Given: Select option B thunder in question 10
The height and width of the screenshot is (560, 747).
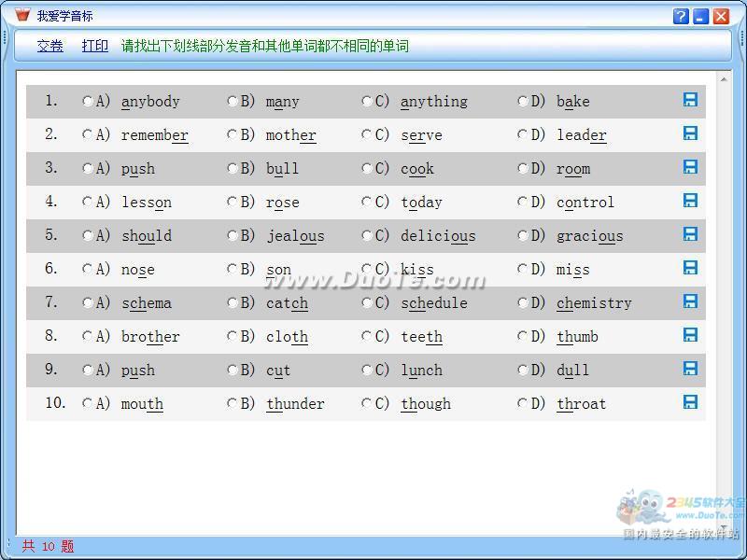Looking at the screenshot, I should (x=232, y=403).
